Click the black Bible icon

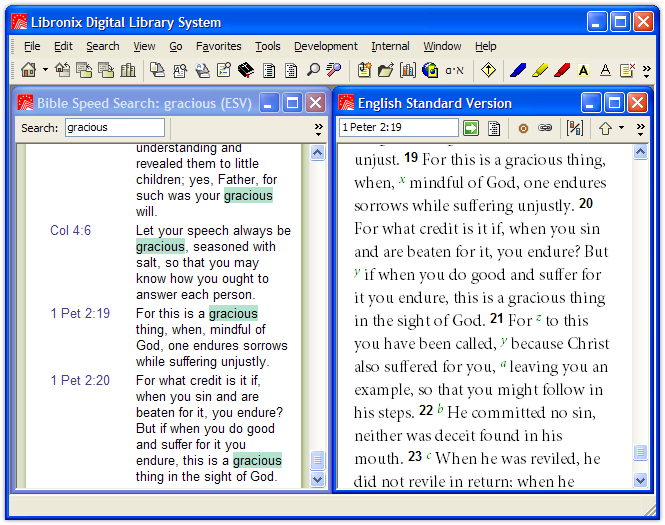click(x=246, y=70)
